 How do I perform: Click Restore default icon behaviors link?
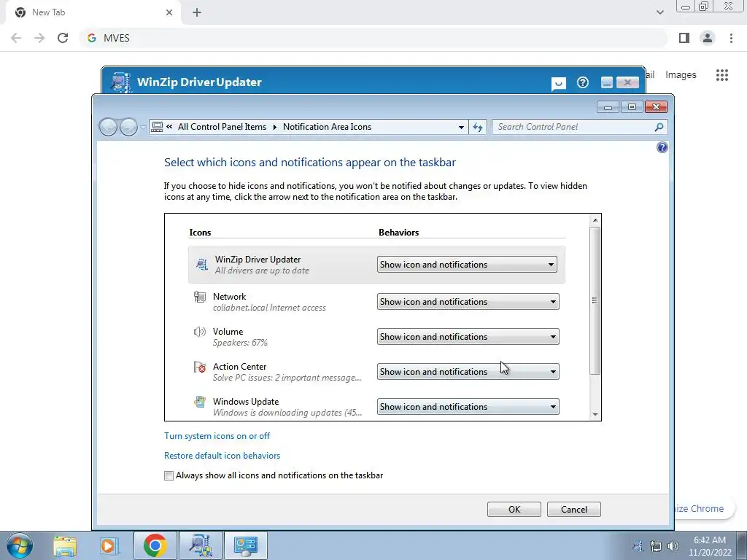(222, 456)
